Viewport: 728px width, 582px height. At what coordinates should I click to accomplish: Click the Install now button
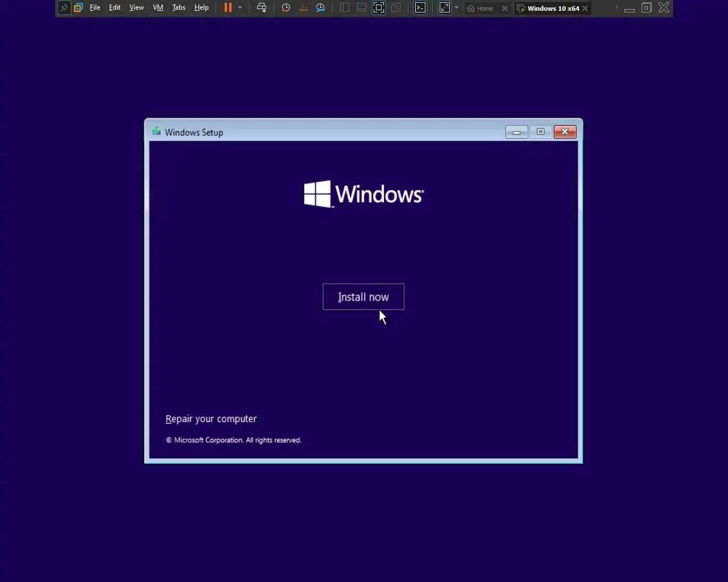click(x=363, y=297)
